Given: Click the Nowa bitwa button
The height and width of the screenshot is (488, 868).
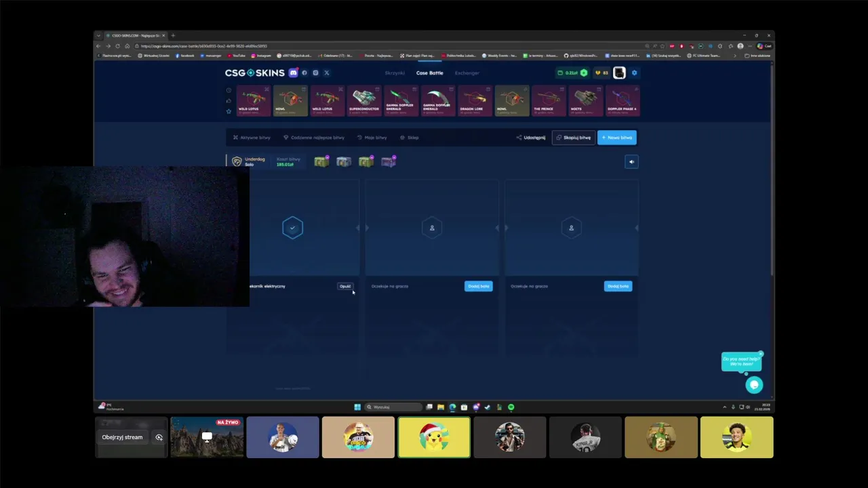Looking at the screenshot, I should tap(617, 138).
